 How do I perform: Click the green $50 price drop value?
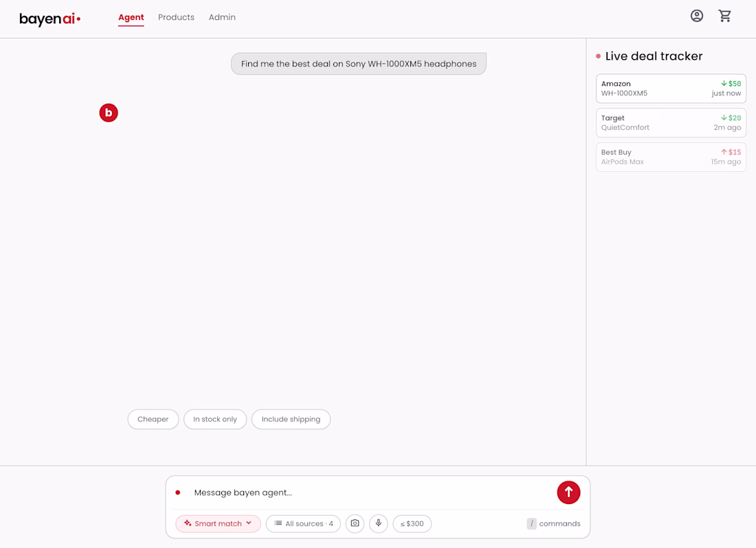(731, 83)
